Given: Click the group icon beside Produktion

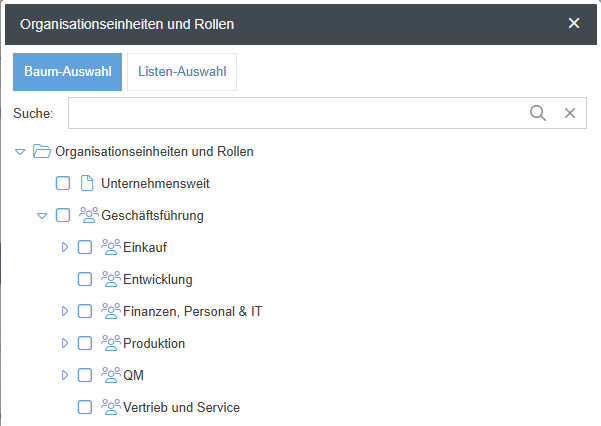Looking at the screenshot, I should tap(111, 343).
